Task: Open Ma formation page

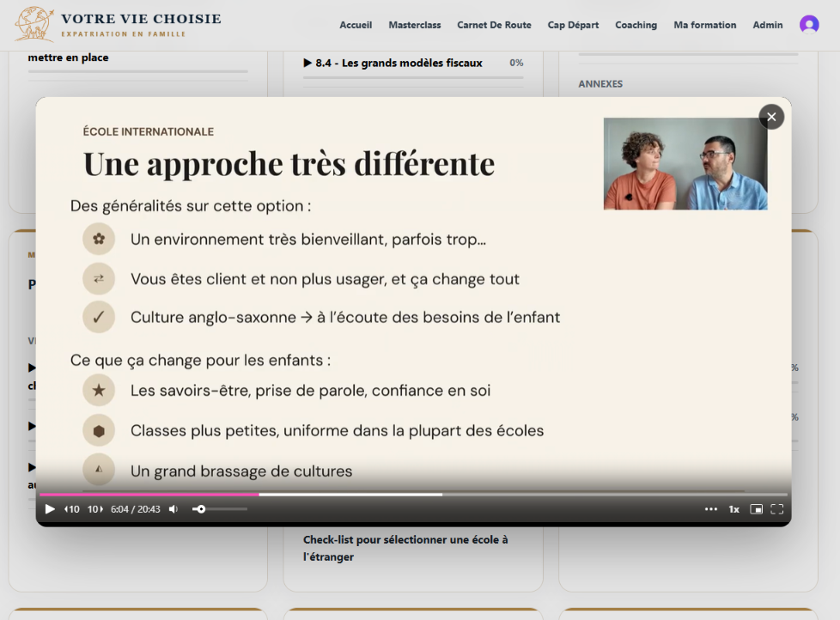Action: click(x=705, y=25)
